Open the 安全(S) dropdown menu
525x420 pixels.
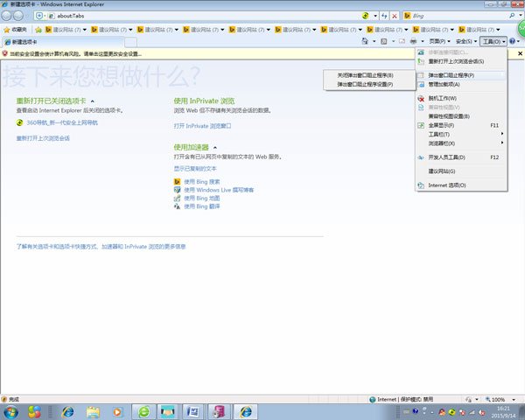(x=465, y=41)
